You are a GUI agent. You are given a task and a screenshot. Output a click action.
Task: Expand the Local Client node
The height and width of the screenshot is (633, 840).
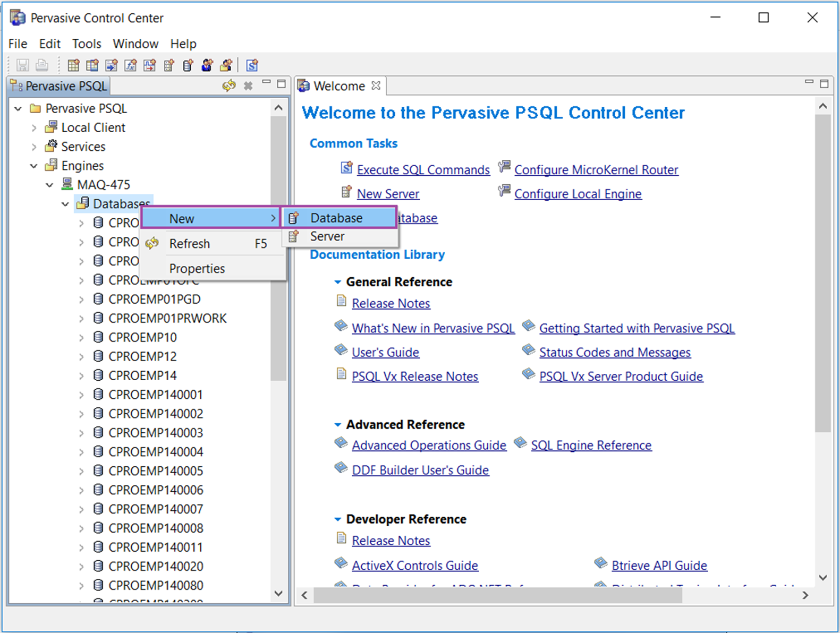34,128
